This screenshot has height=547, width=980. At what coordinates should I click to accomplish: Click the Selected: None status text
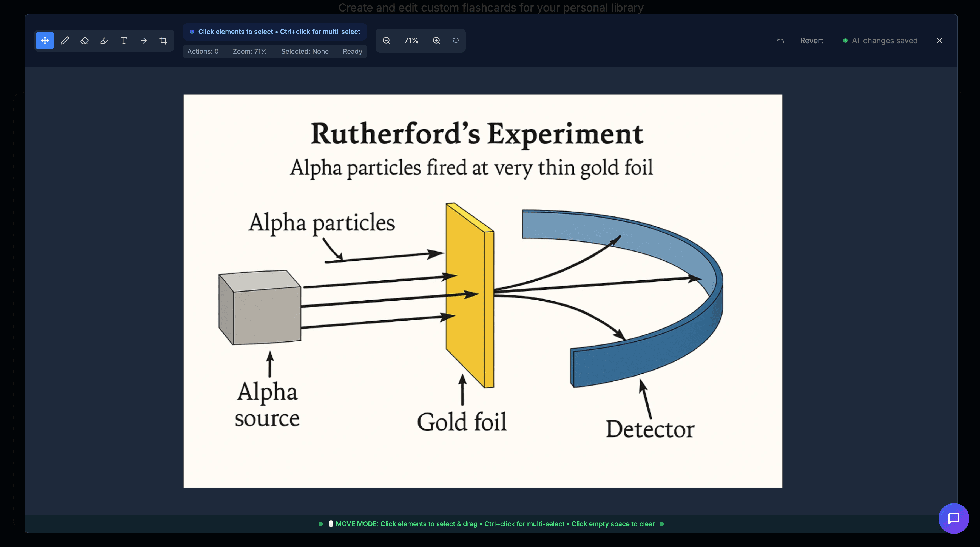click(305, 51)
